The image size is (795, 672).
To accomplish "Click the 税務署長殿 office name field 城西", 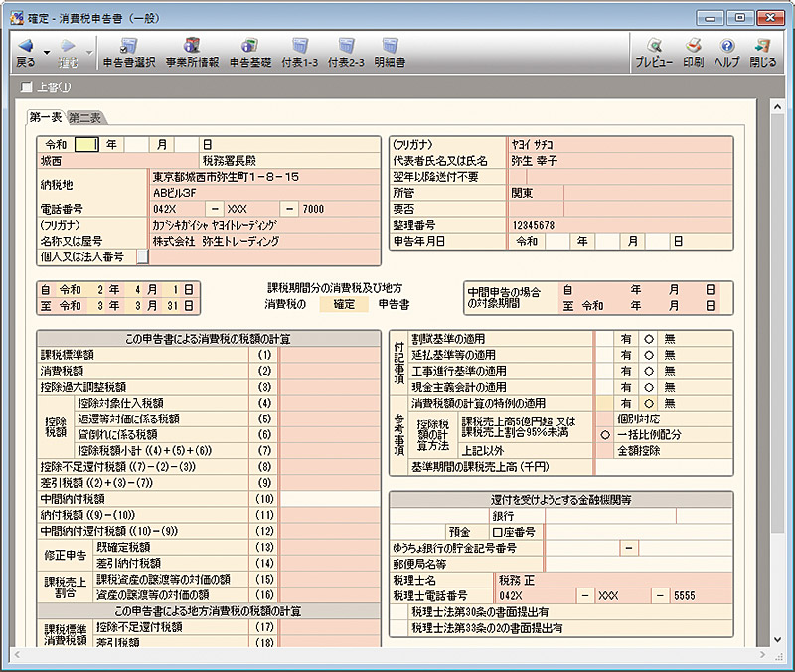I will (x=118, y=161).
